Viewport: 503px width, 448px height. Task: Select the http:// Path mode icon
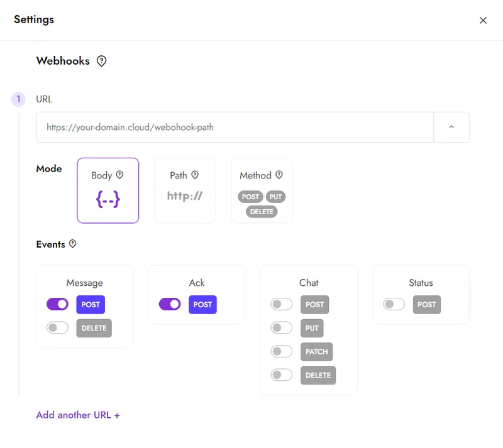185,195
